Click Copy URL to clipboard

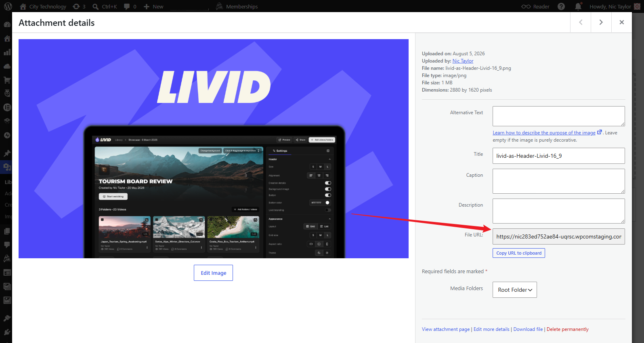tap(519, 253)
